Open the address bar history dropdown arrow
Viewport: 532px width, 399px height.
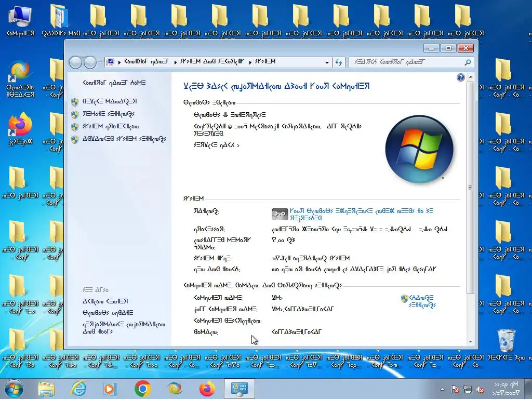coord(327,62)
